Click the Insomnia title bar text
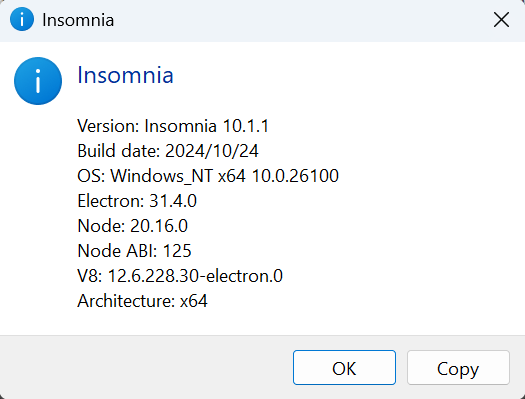The width and height of the screenshot is (525, 399). pyautogui.click(x=78, y=20)
